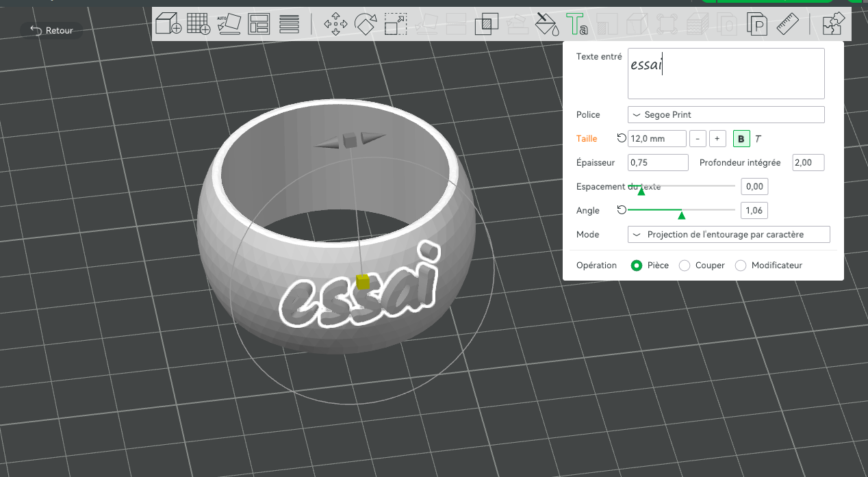Select the Modificateur operation radio button
868x477 pixels.
pos(740,265)
